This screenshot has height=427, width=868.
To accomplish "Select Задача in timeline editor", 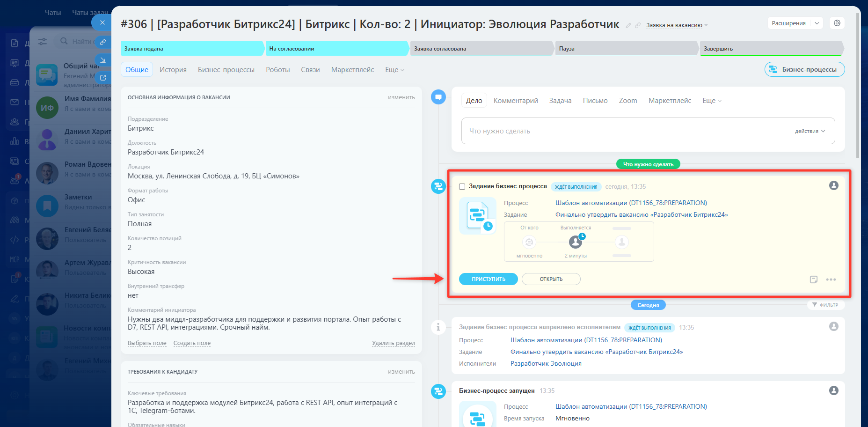I will 560,101.
